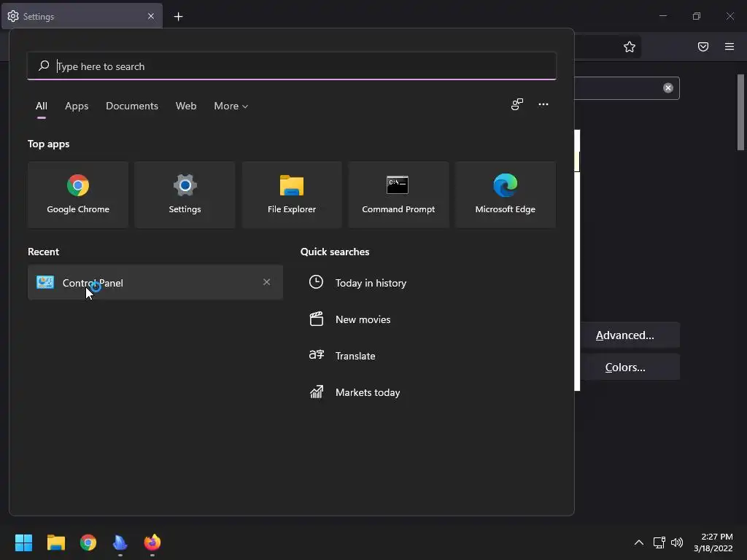Screen dimensions: 747x560
Task: Open the search account options icon
Action: point(517,105)
